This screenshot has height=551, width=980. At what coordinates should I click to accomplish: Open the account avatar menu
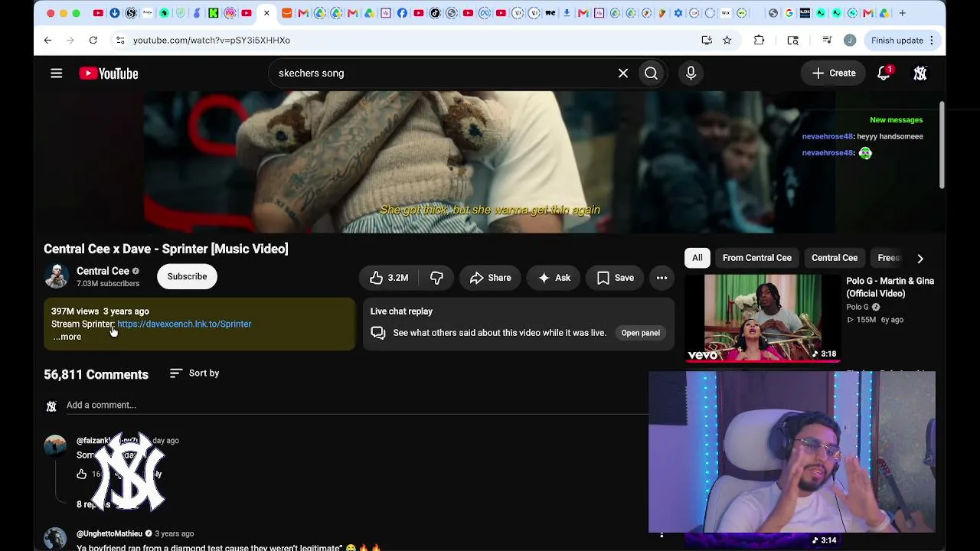[920, 73]
